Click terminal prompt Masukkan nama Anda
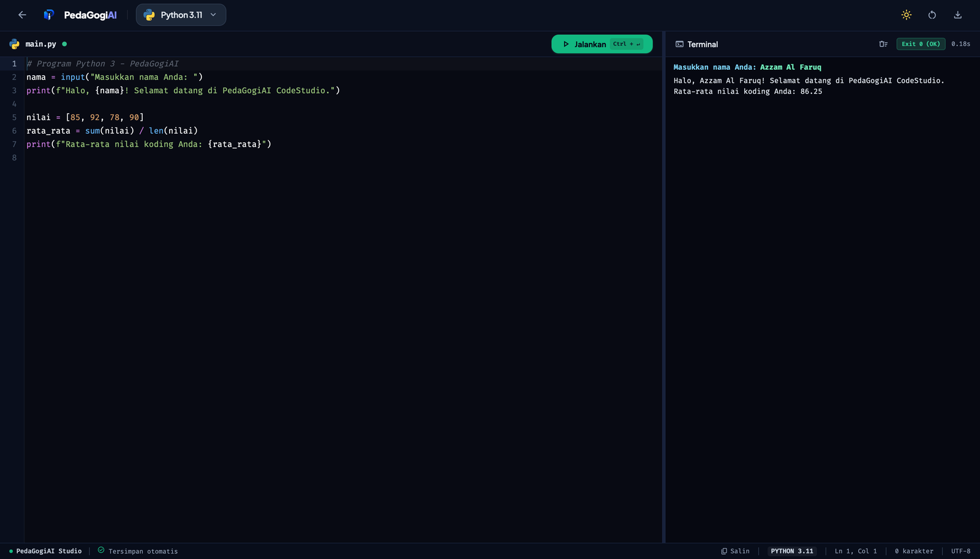 click(x=714, y=67)
